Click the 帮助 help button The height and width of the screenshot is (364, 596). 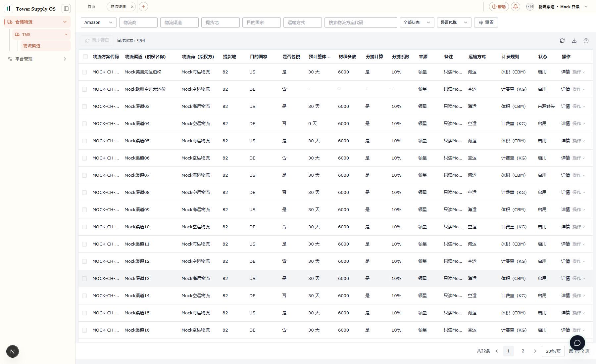tap(499, 7)
